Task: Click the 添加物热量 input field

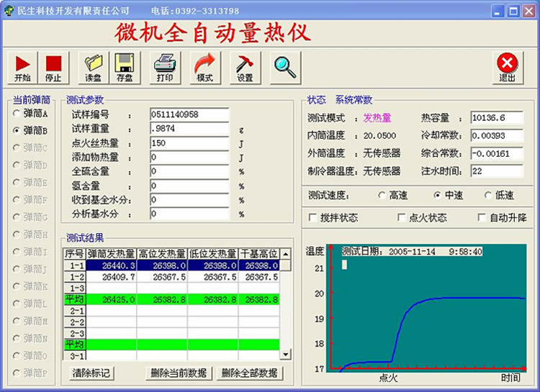Action: (189, 157)
